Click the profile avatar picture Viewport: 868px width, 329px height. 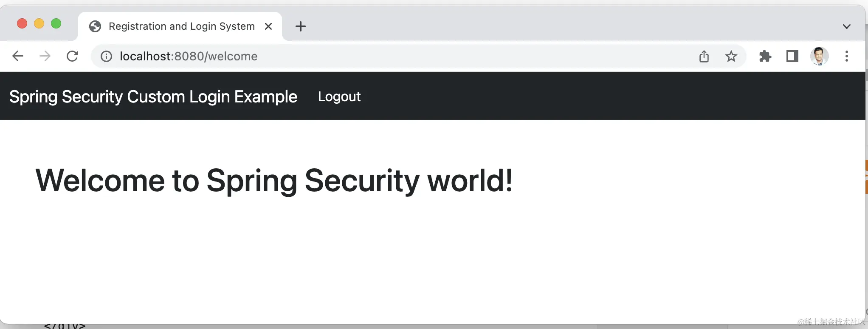820,56
